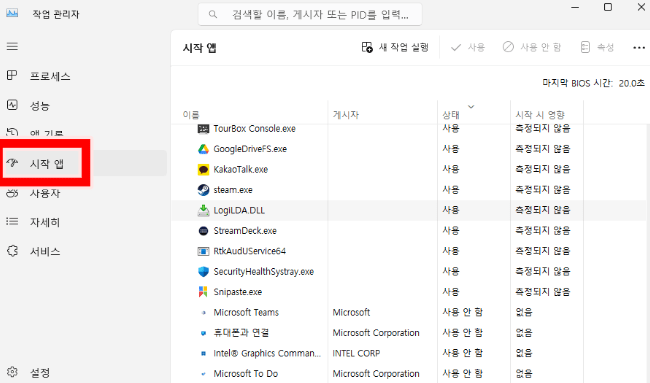The width and height of the screenshot is (650, 383).
Task: Select the Microsoft To Do name
Action: click(x=246, y=373)
